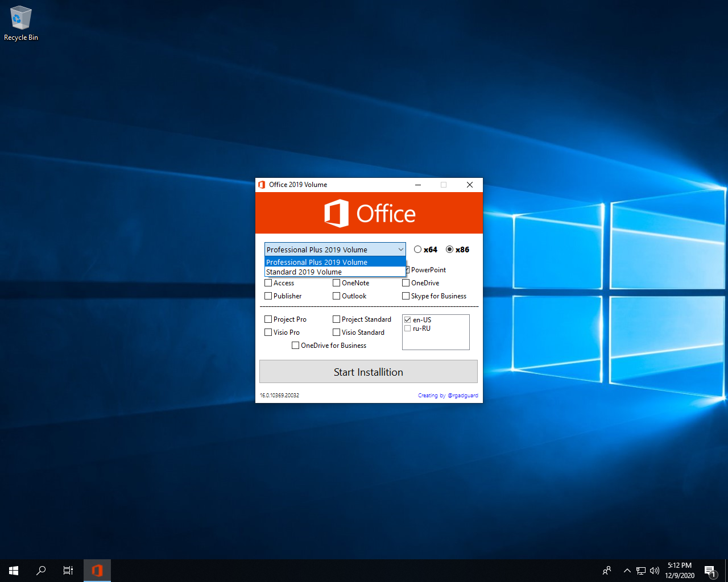Open taskbar Search magnifier
The image size is (728, 582).
click(x=41, y=571)
